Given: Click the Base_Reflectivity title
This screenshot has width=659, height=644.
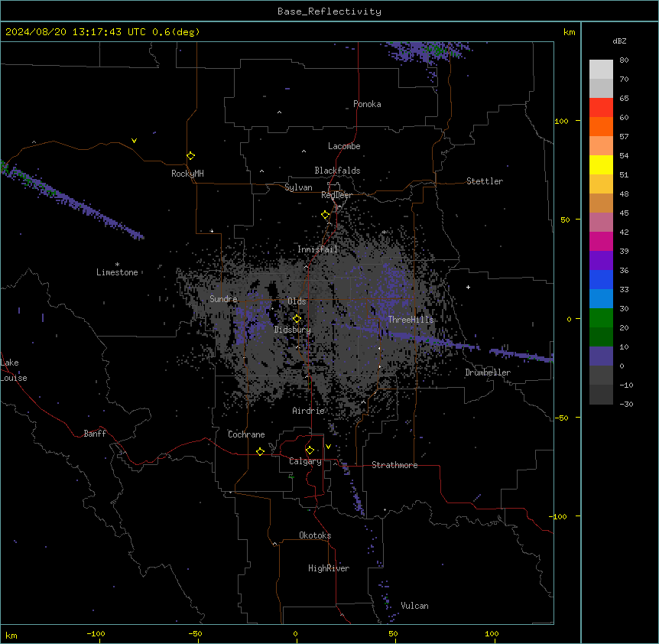Looking at the screenshot, I should 329,11.
